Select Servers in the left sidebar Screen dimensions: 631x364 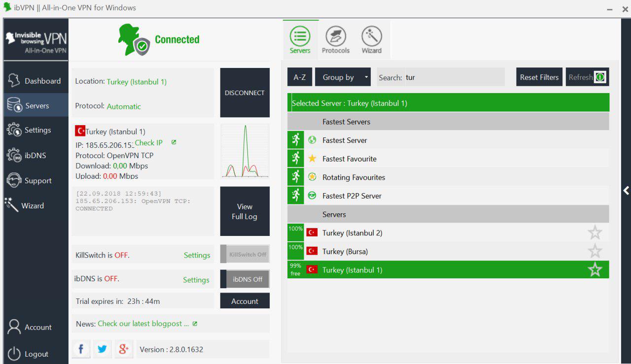(x=35, y=105)
